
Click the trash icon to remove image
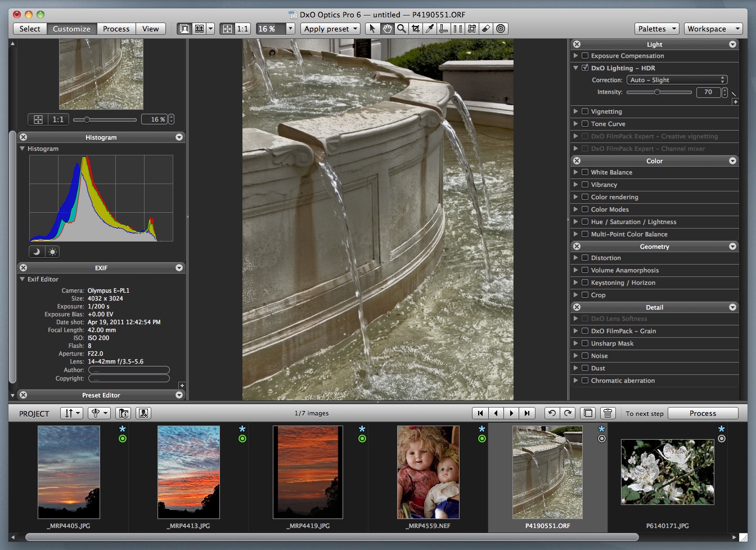click(607, 413)
